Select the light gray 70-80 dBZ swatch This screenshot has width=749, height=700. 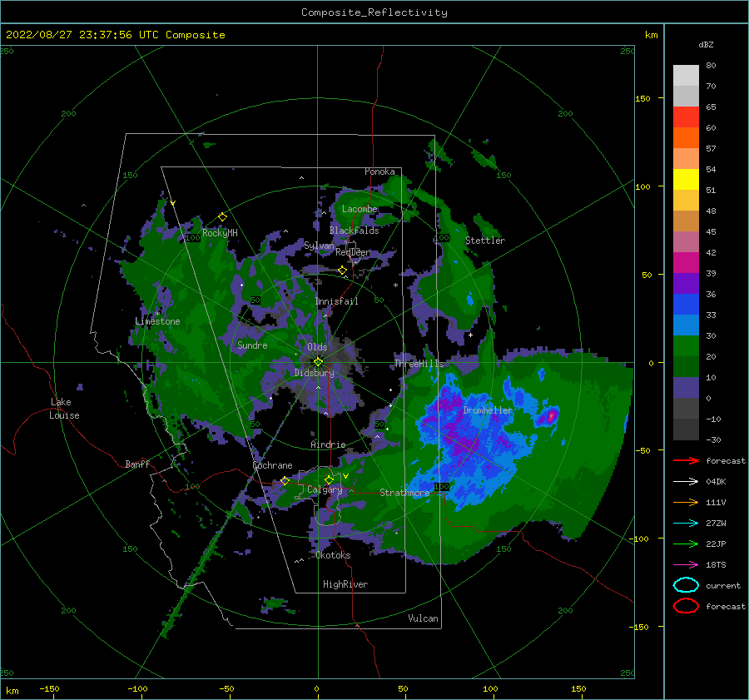pos(686,75)
